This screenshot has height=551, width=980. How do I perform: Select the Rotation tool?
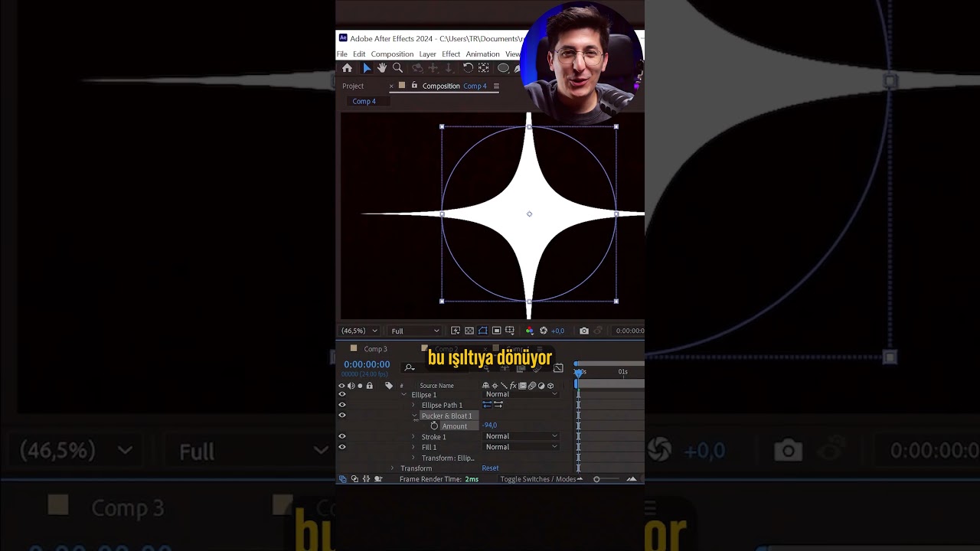click(x=468, y=68)
